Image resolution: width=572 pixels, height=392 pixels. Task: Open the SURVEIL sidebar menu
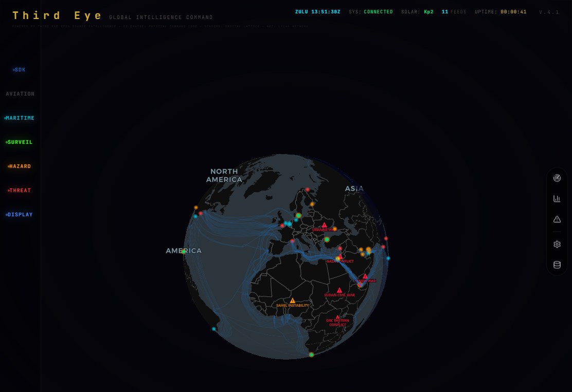pyautogui.click(x=20, y=142)
